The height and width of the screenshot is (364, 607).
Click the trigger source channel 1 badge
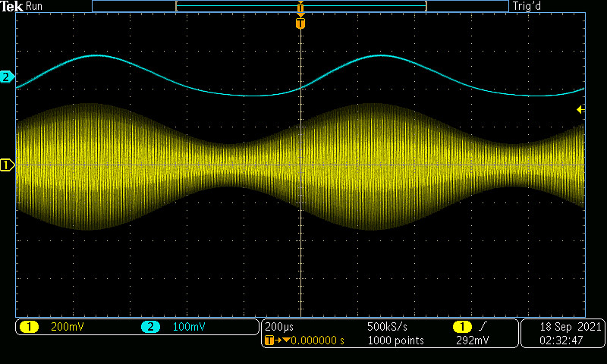462,327
